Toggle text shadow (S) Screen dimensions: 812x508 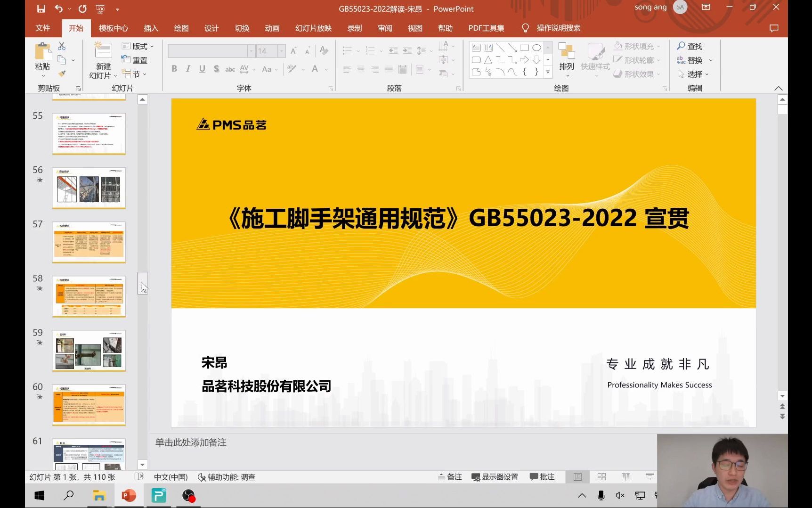tap(216, 69)
